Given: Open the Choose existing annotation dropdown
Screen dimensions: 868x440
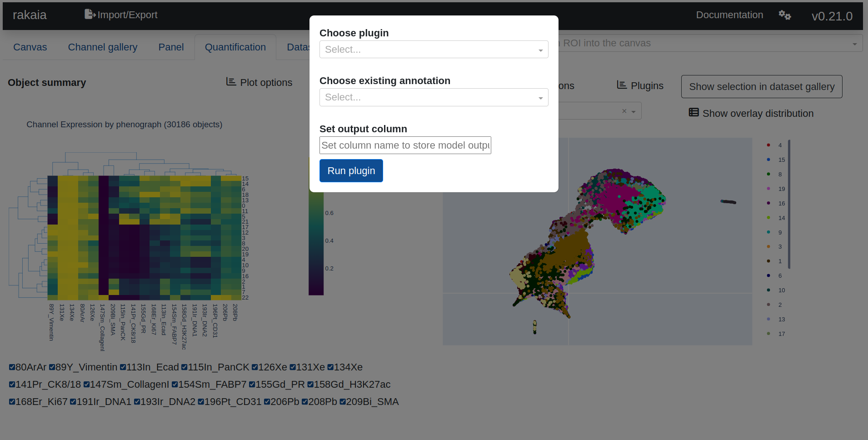Looking at the screenshot, I should point(434,97).
